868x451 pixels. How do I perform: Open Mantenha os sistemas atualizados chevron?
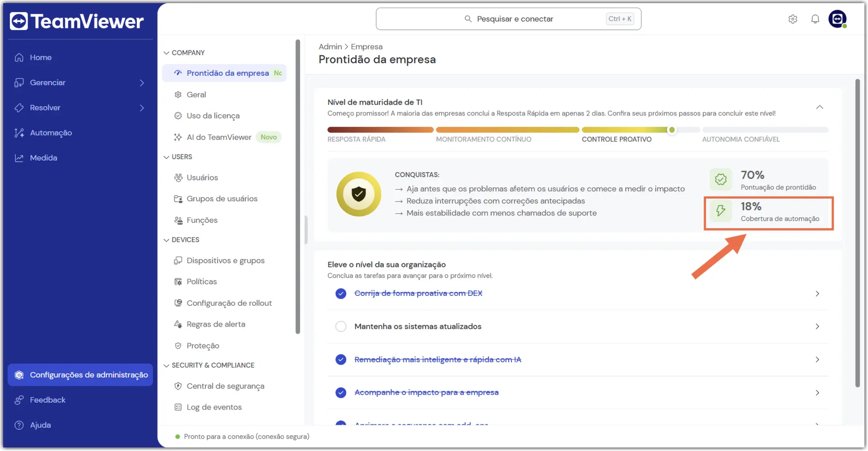[817, 327]
